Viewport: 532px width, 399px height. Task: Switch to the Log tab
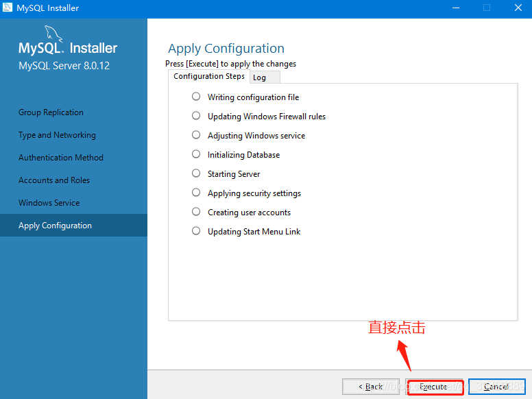pyautogui.click(x=265, y=77)
